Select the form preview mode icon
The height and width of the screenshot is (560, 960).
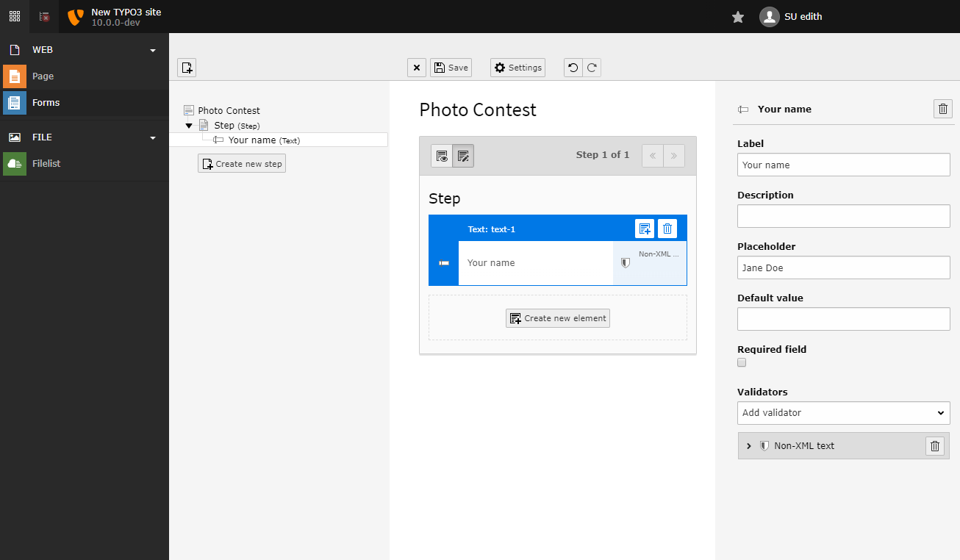[x=442, y=155]
